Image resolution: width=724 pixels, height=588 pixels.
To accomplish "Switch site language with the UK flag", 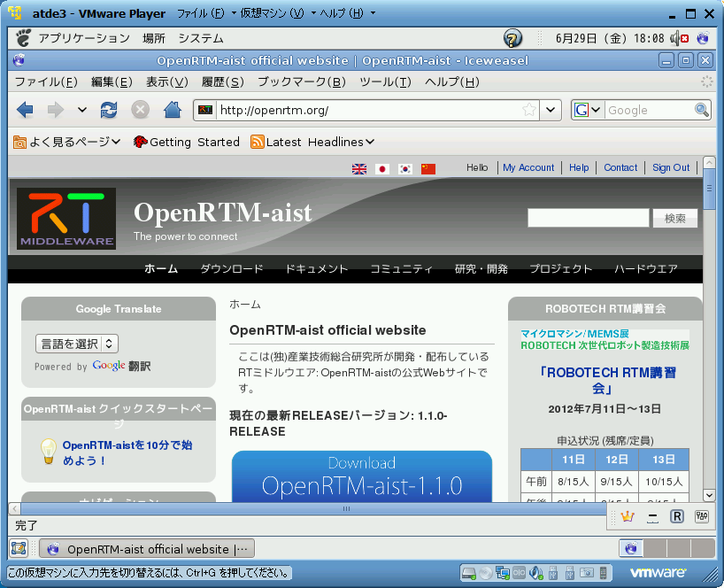I will point(359,169).
